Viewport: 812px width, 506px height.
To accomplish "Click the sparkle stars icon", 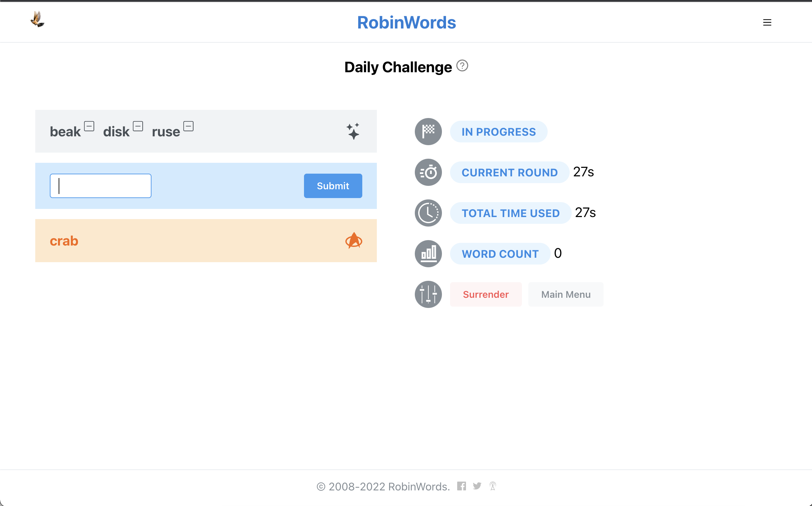I will pos(353,131).
